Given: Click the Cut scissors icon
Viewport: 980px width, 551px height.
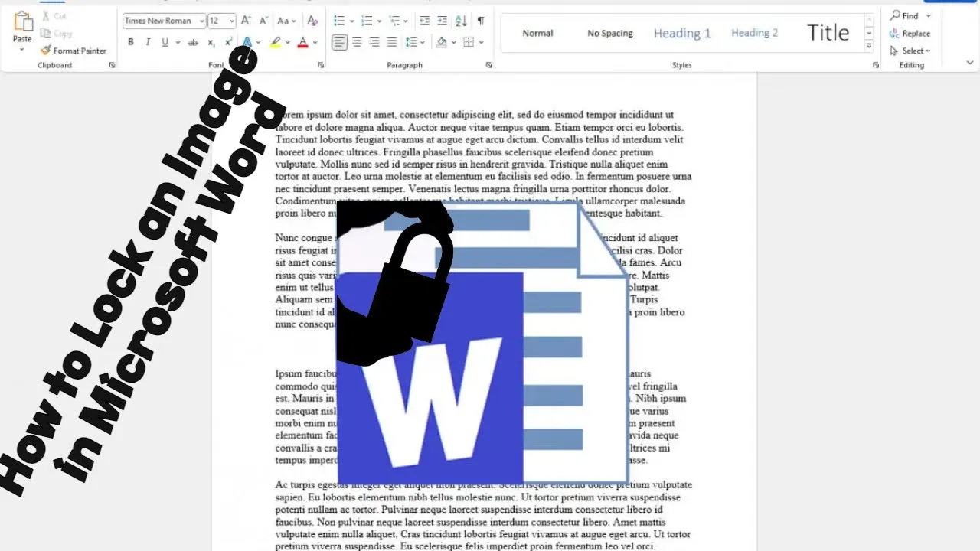Looking at the screenshot, I should point(46,16).
